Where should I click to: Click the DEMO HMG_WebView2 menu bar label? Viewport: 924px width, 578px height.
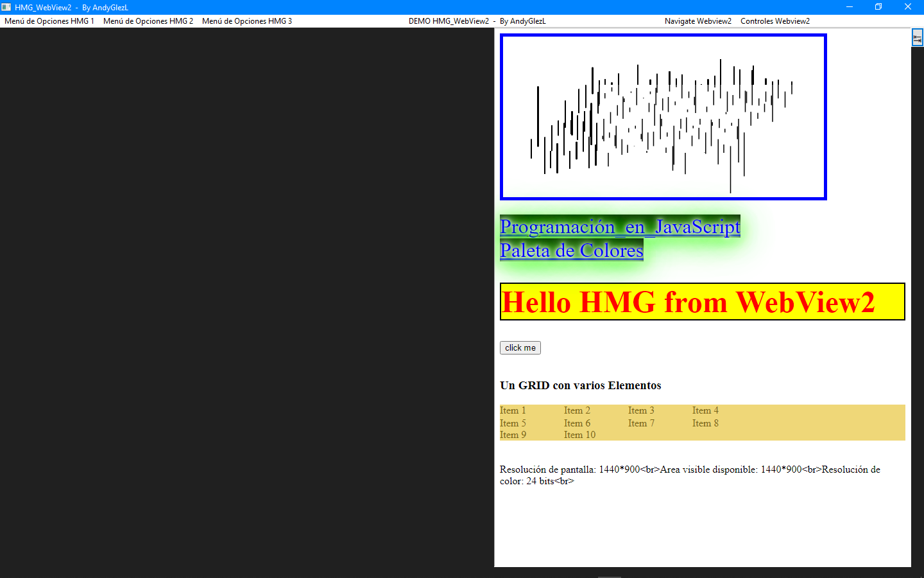pos(477,21)
